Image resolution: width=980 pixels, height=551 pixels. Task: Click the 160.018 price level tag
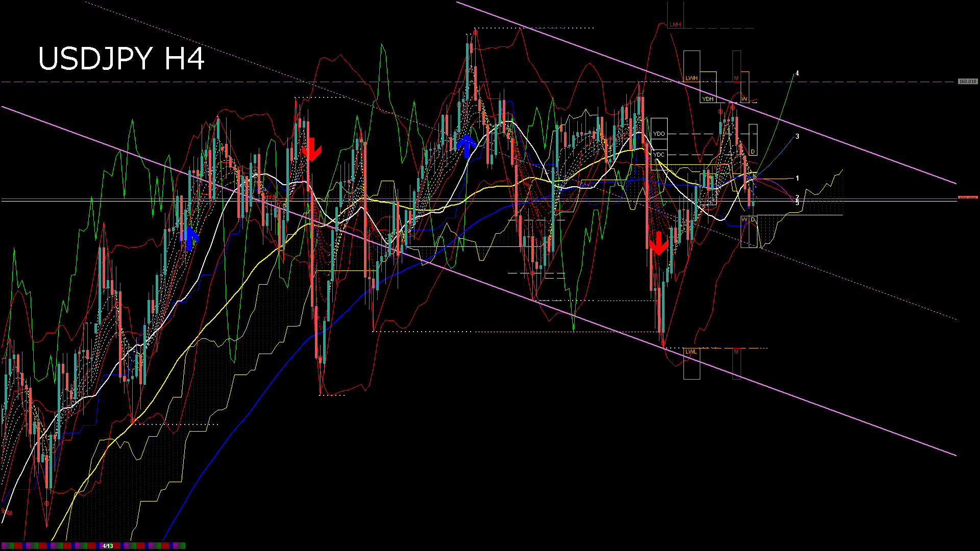967,82
